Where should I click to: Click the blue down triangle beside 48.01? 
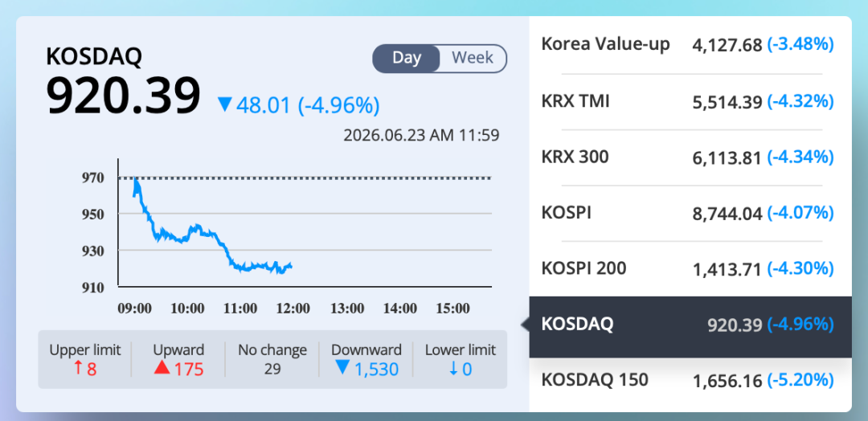coord(225,104)
